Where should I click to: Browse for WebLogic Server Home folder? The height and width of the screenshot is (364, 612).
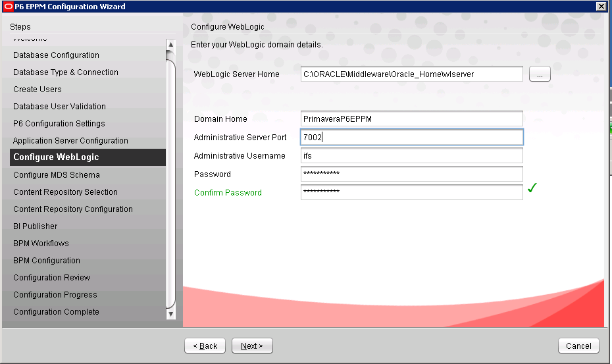[x=540, y=74]
